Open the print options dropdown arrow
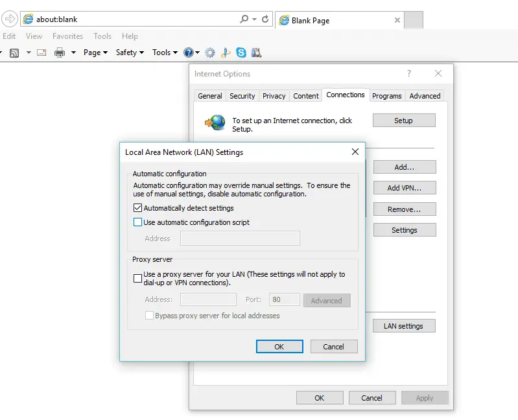This screenshot has height=420, width=518. click(x=73, y=52)
